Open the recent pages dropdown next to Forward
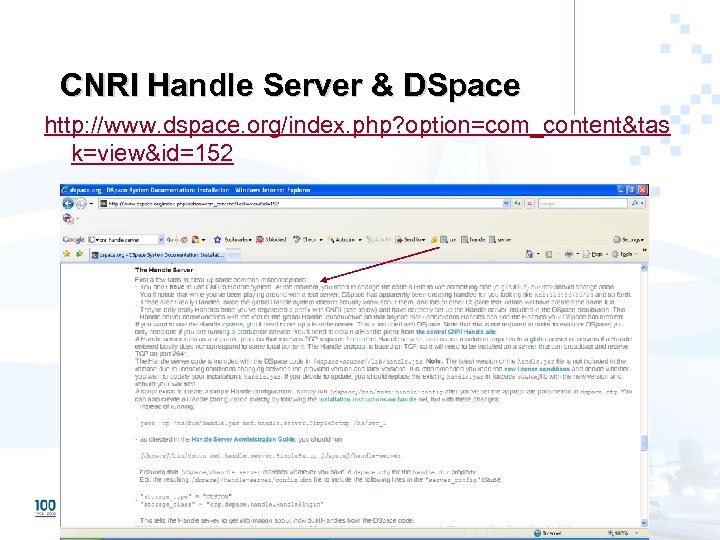 [91, 203]
